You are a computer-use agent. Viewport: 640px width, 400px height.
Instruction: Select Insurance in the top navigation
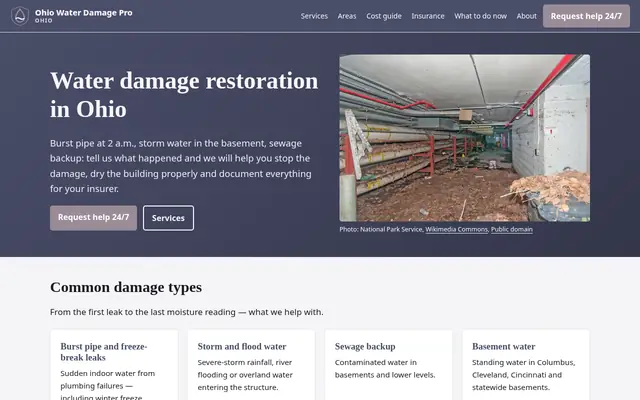pos(428,16)
